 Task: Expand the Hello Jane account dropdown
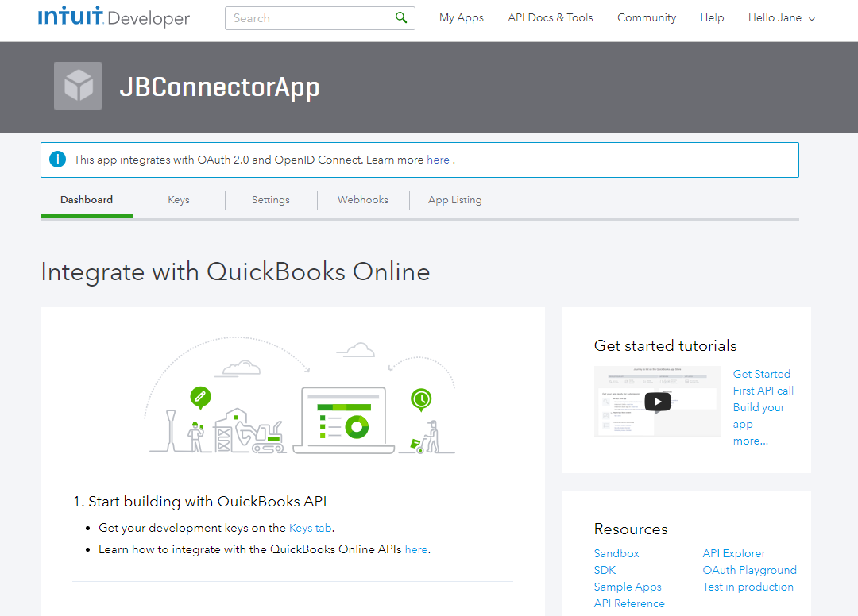tap(782, 17)
